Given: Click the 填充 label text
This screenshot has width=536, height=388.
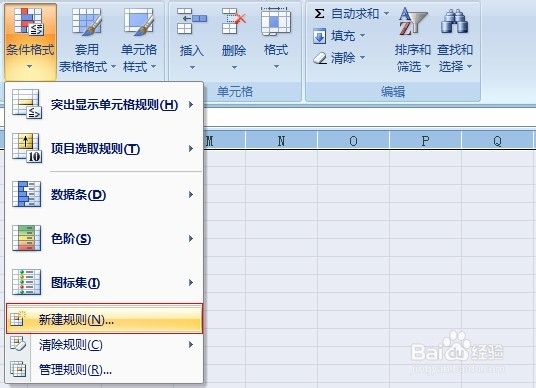Looking at the screenshot, I should [343, 36].
